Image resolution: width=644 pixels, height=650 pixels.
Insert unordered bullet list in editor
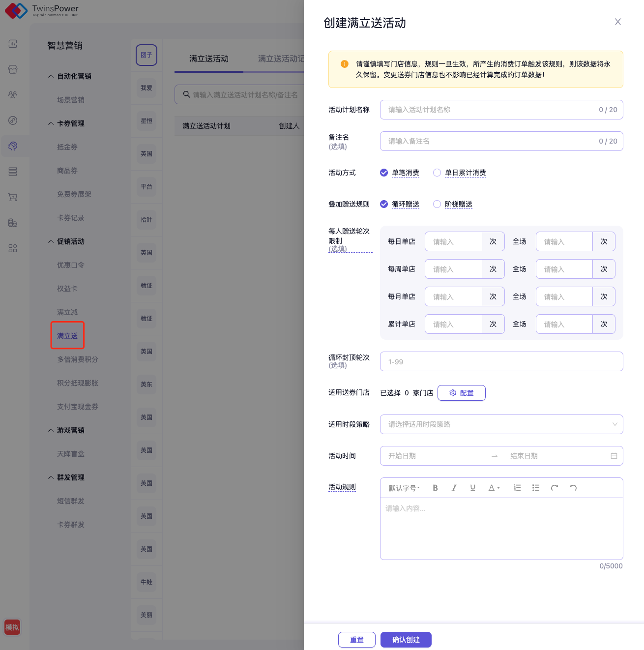click(536, 488)
